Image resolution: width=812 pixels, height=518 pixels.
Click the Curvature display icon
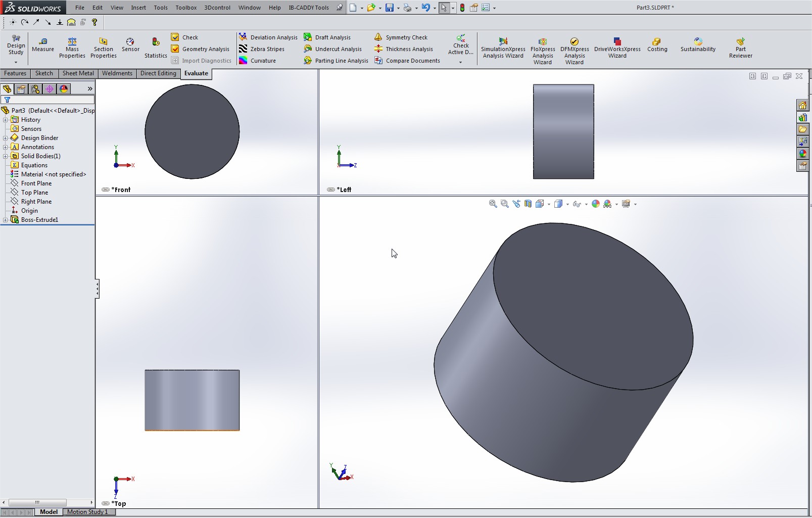[x=243, y=61]
